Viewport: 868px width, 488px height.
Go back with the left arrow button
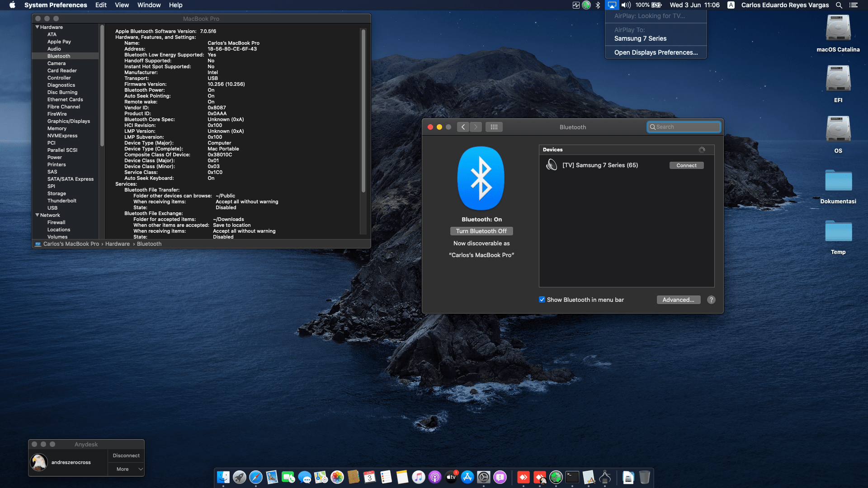(x=463, y=127)
